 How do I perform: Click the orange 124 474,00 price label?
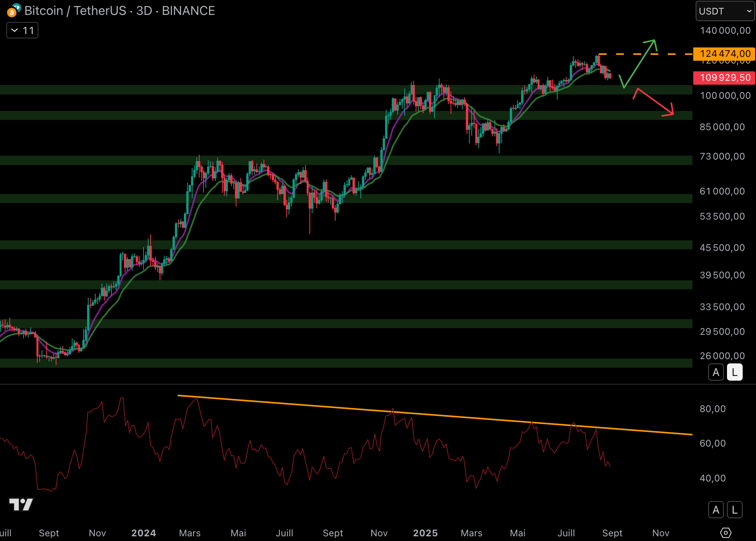pos(724,54)
